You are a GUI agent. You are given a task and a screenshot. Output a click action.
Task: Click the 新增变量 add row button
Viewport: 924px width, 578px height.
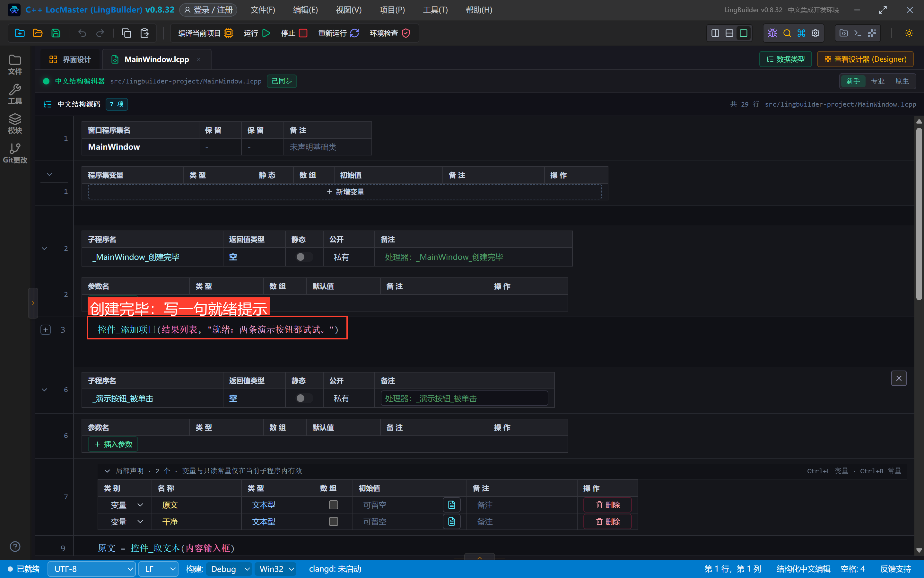point(345,192)
